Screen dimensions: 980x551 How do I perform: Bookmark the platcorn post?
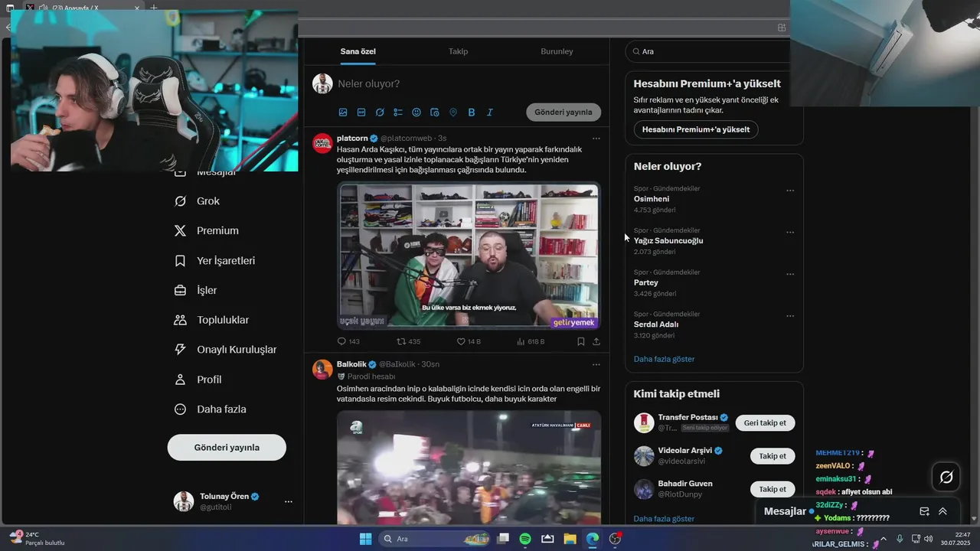coord(581,341)
